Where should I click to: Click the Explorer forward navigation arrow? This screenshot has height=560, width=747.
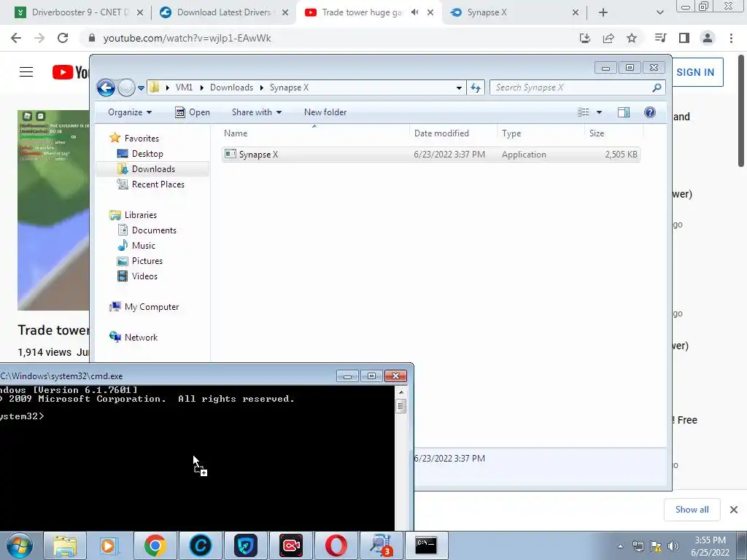[126, 87]
